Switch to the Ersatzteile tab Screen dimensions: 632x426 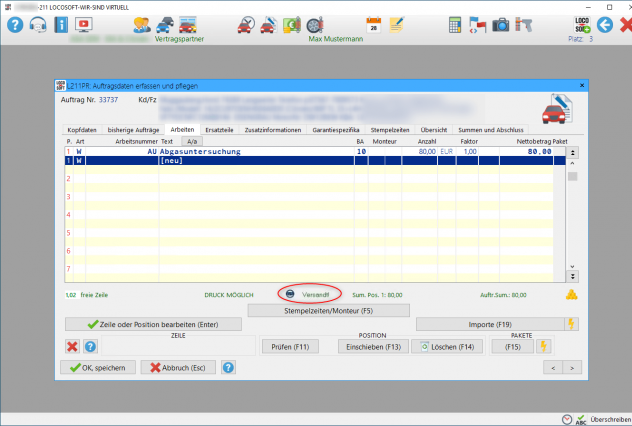[x=220, y=130]
